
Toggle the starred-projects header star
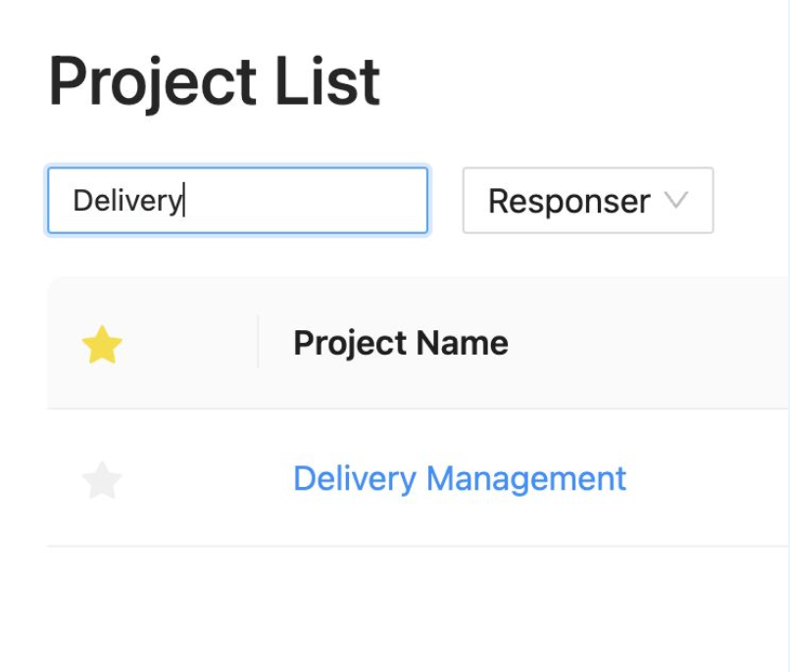pyautogui.click(x=102, y=345)
